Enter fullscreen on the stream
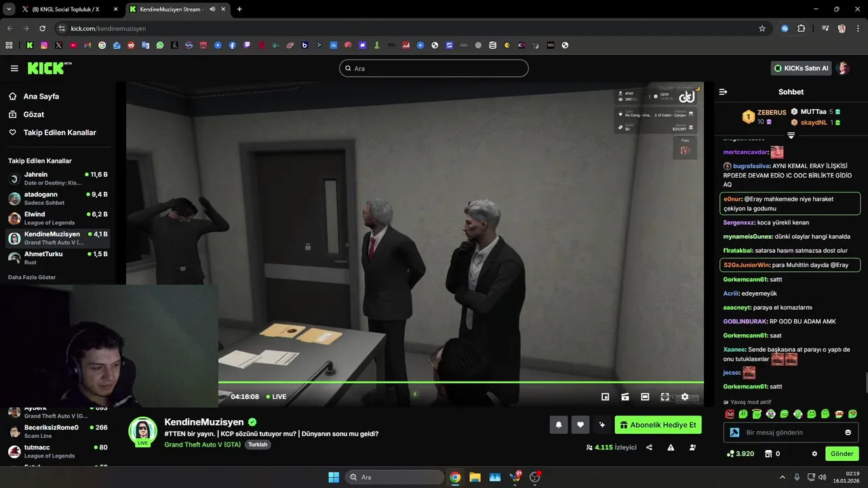 [665, 396]
